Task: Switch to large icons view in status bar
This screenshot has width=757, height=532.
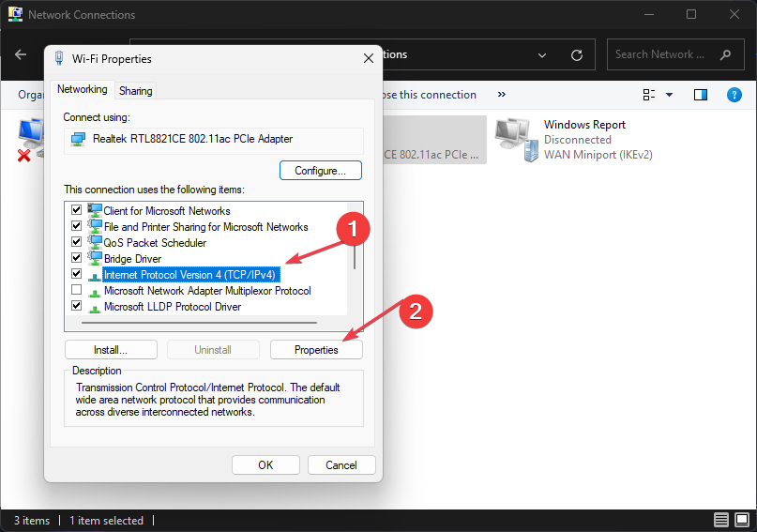Action: point(742,520)
